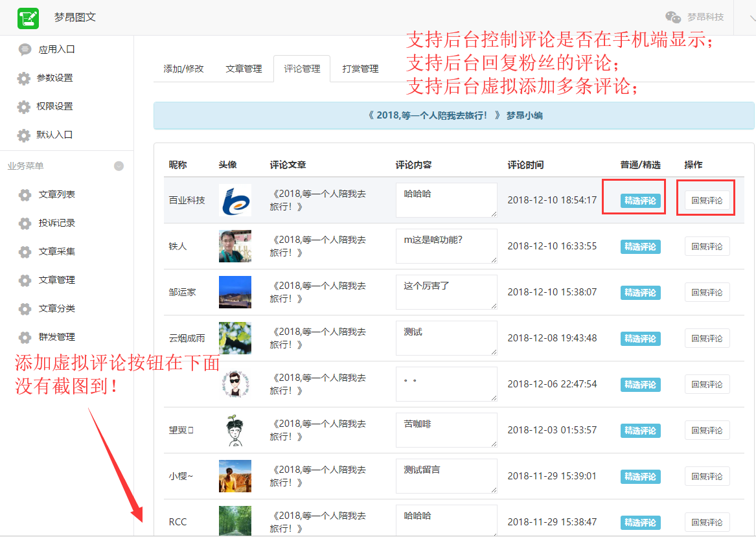Click the gear icon beside 投诉记录
The height and width of the screenshot is (537, 756).
click(x=25, y=223)
